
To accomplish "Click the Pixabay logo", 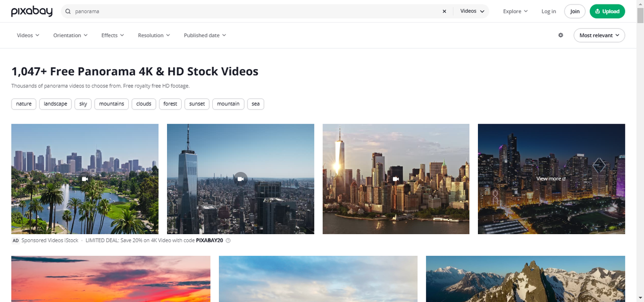I will [x=32, y=11].
